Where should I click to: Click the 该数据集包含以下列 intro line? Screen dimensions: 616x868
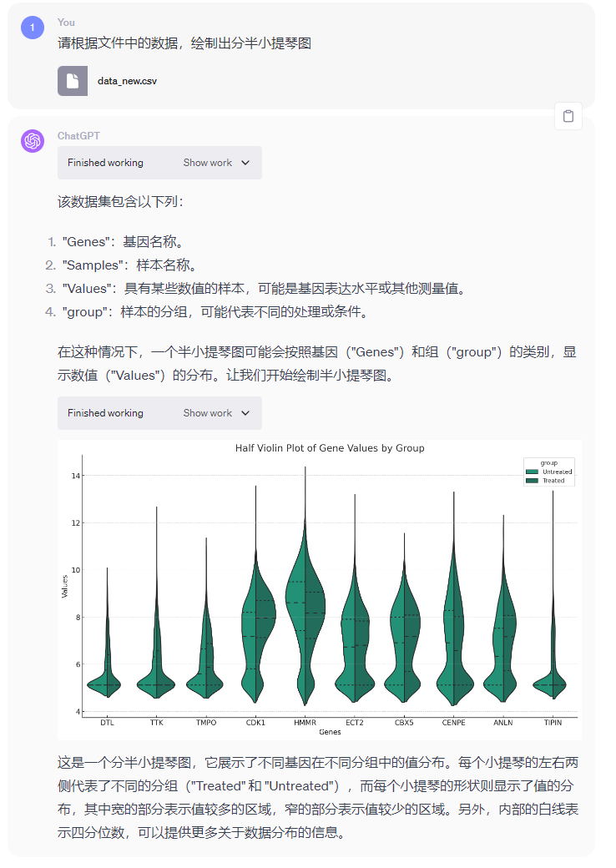point(120,201)
